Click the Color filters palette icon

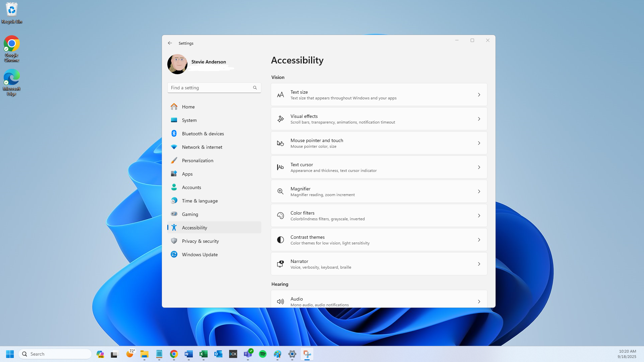pos(280,216)
